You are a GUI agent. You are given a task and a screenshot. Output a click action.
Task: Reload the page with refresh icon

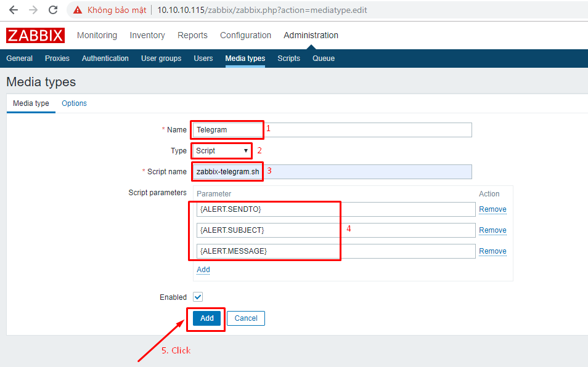pyautogui.click(x=53, y=10)
